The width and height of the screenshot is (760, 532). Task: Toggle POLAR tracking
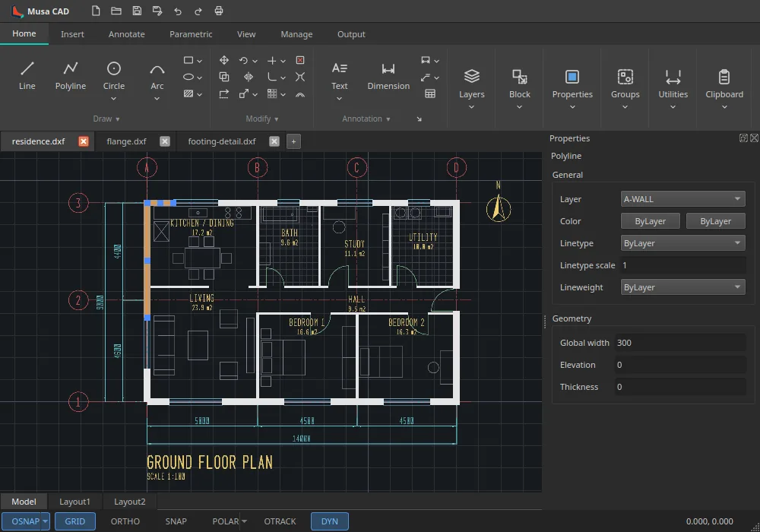point(226,521)
